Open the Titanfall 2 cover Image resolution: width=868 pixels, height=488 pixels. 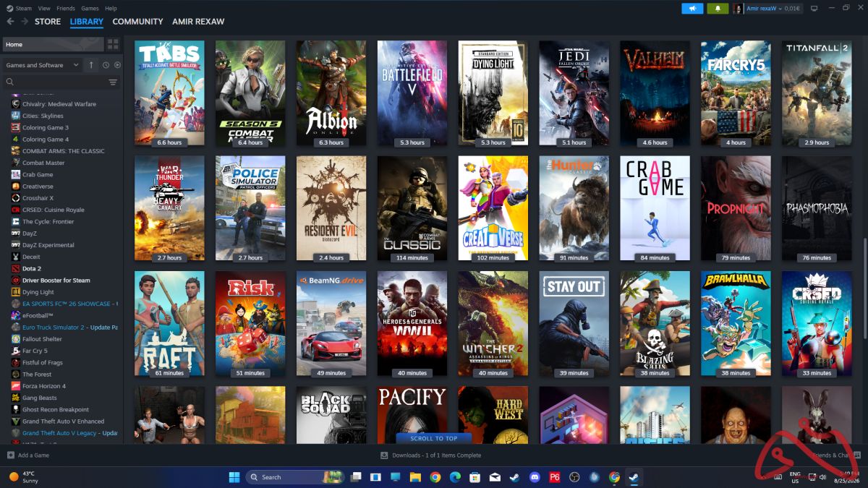click(817, 93)
